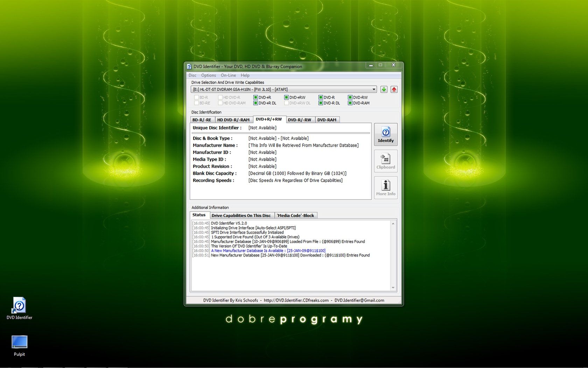Expand the drive selection dropdown
This screenshot has height=368, width=588.
point(374,89)
